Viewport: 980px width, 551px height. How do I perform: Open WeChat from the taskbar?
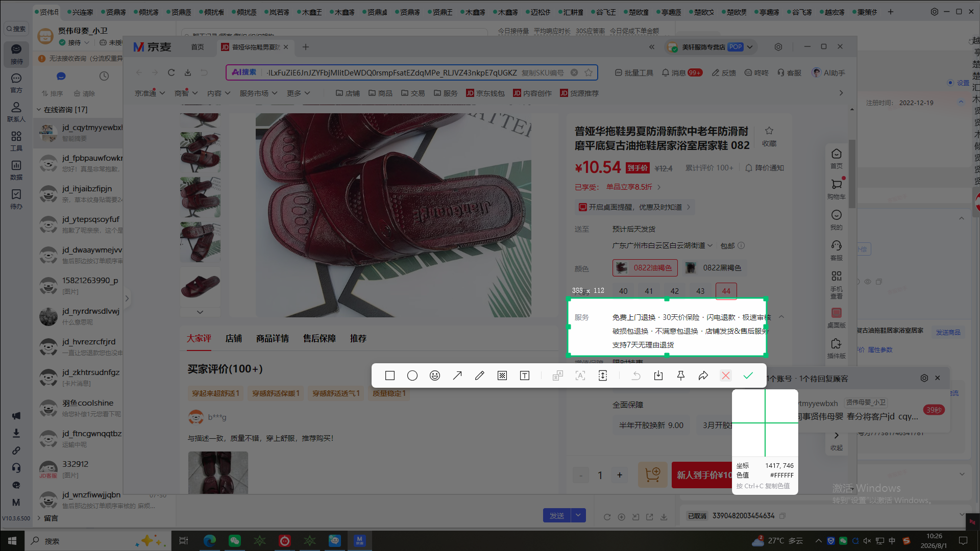click(x=234, y=541)
